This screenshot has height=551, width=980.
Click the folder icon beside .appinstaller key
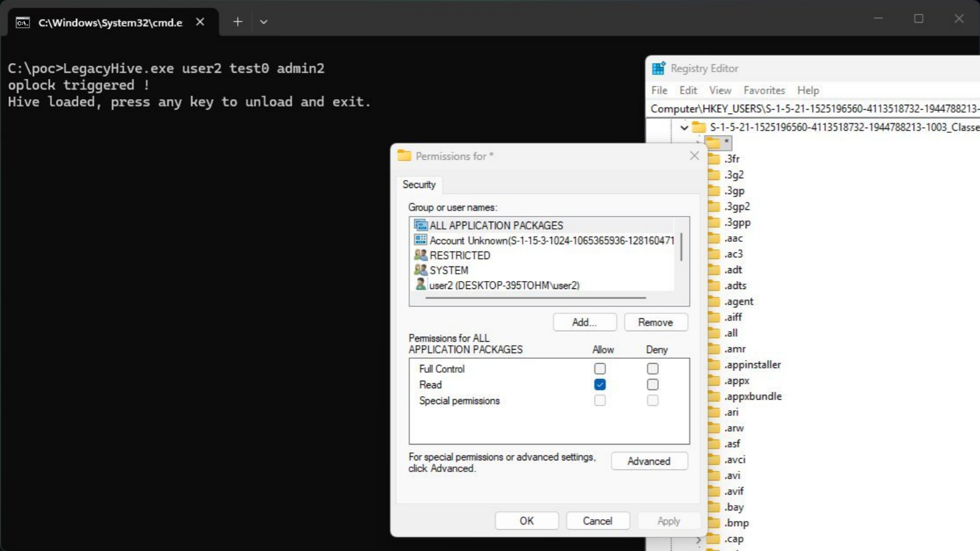click(x=714, y=364)
